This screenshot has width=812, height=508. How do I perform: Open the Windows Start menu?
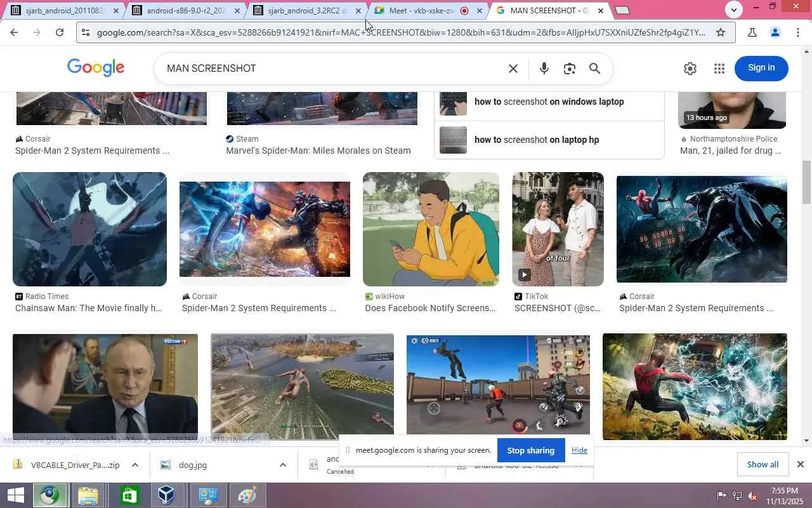15,495
